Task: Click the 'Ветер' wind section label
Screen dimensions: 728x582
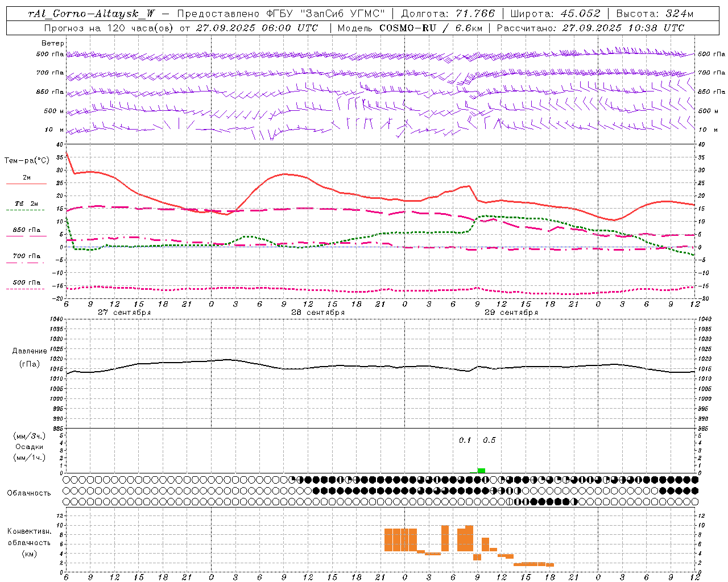Action: (x=53, y=43)
